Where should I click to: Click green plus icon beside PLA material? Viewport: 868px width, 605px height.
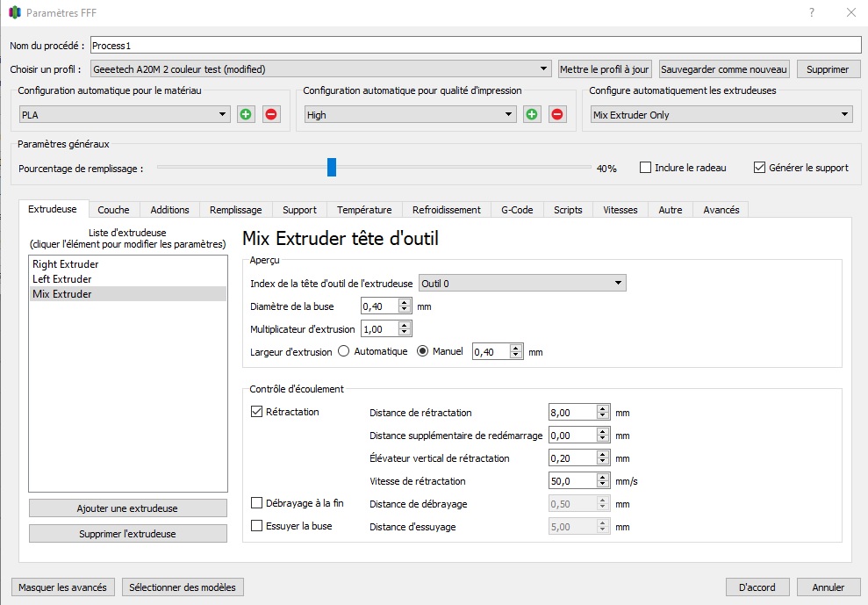point(246,114)
